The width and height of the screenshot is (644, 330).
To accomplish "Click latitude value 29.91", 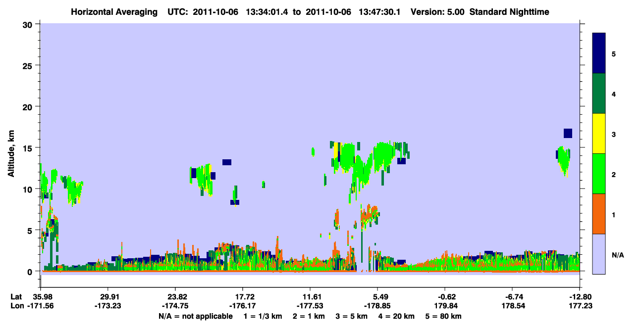I will pyautogui.click(x=108, y=297).
